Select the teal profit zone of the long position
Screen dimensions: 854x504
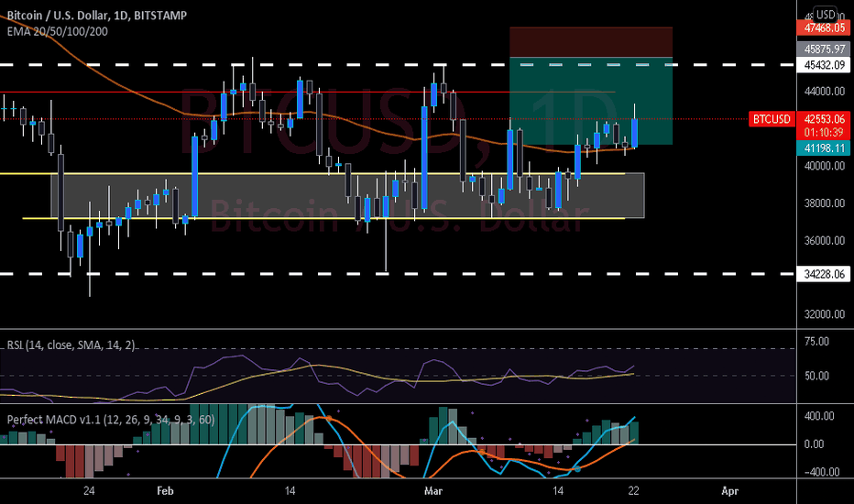click(591, 102)
